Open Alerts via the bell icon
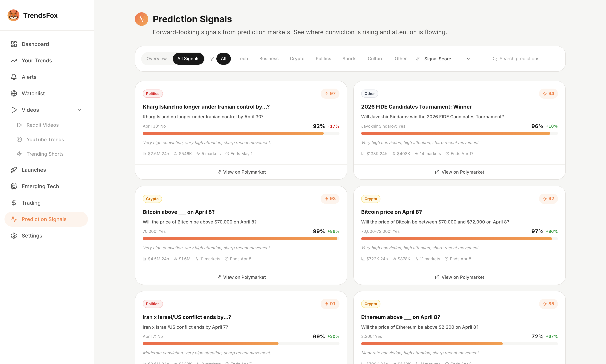 [14, 77]
